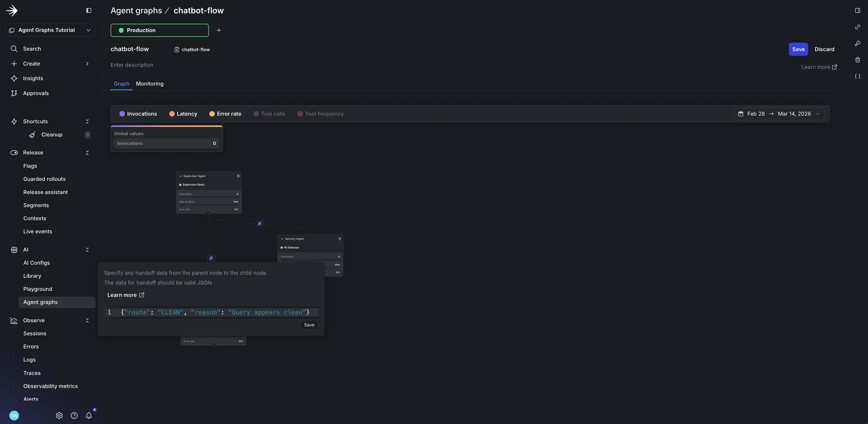
Task: Toggle the Invocations metric
Action: point(138,114)
